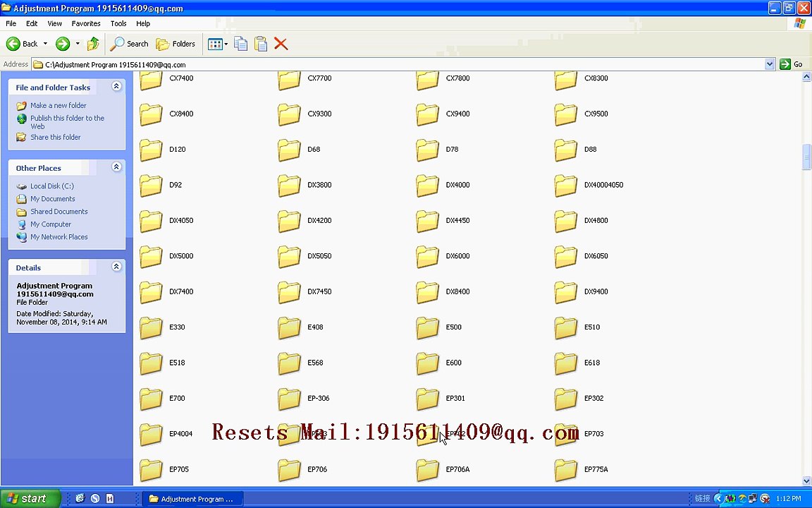The height and width of the screenshot is (508, 812).
Task: Click the folder name CX8400
Action: click(x=181, y=114)
